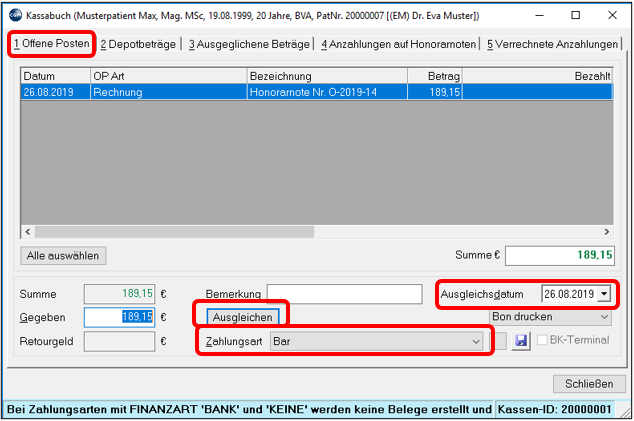This screenshot has height=421, width=634.
Task: Click the table's scroll right arrow
Action: coord(607,232)
